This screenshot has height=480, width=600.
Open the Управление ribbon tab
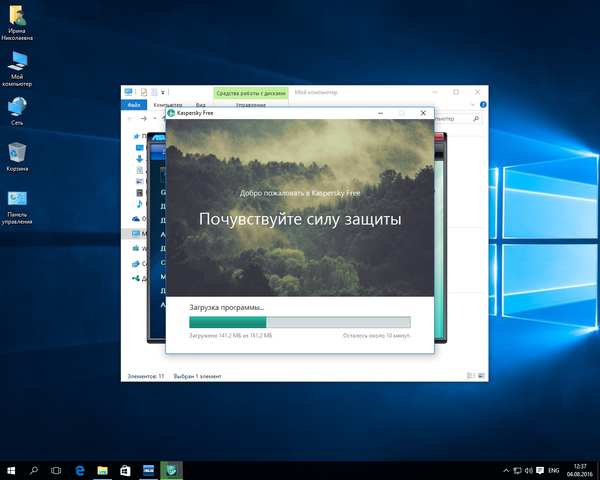251,104
